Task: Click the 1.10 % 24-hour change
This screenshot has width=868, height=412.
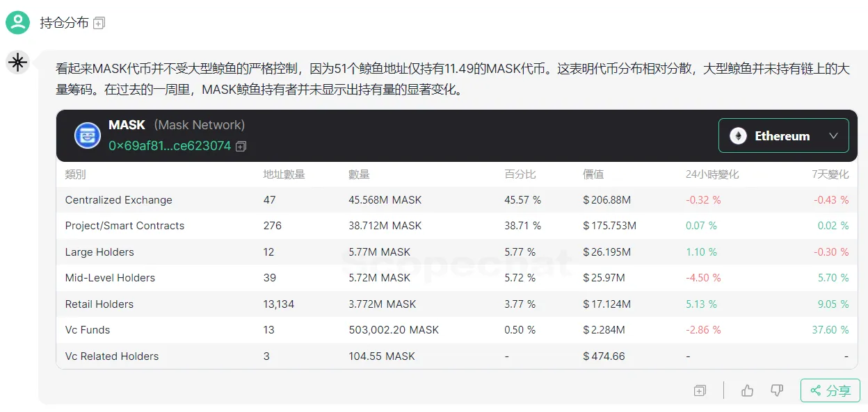Action: [x=701, y=252]
